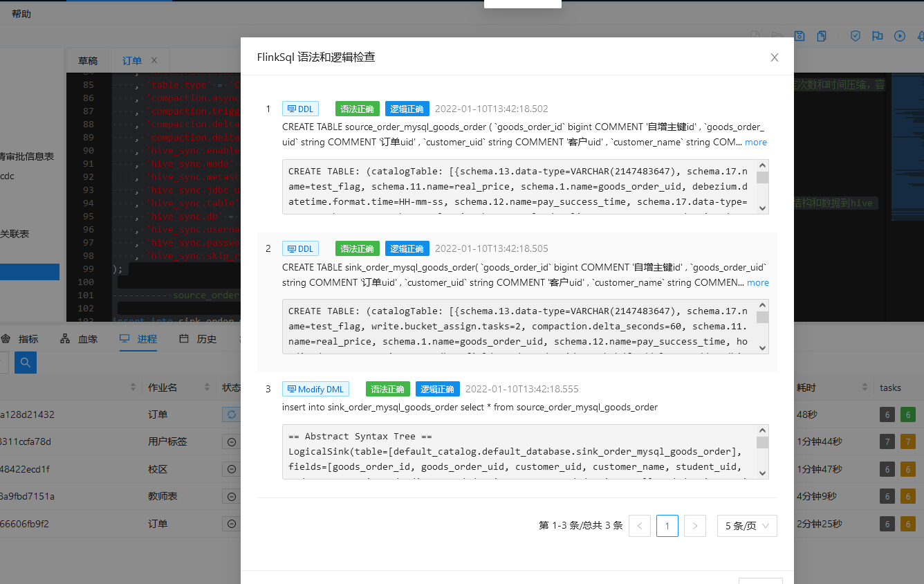The height and width of the screenshot is (584, 924).
Task: Switch to the 草稿 editor tab
Action: pos(88,61)
